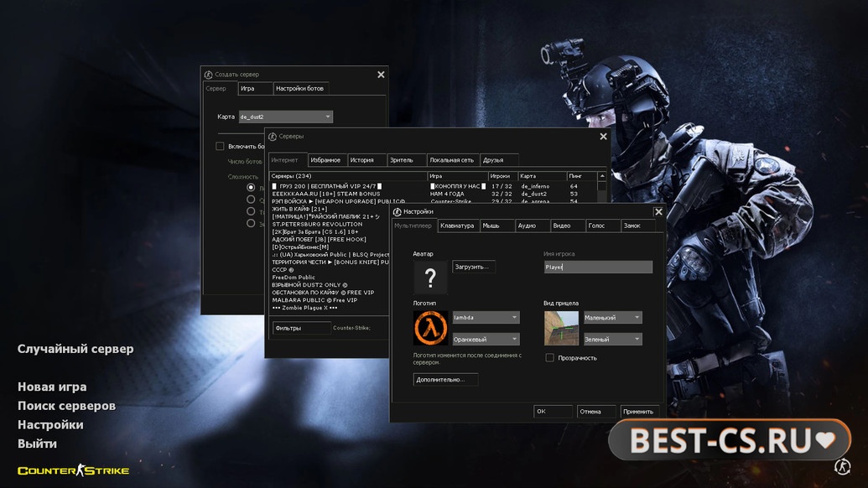Image resolution: width=868 pixels, height=488 pixels.
Task: Click the Counter-Strike icon in Настройки title bar
Action: click(397, 212)
